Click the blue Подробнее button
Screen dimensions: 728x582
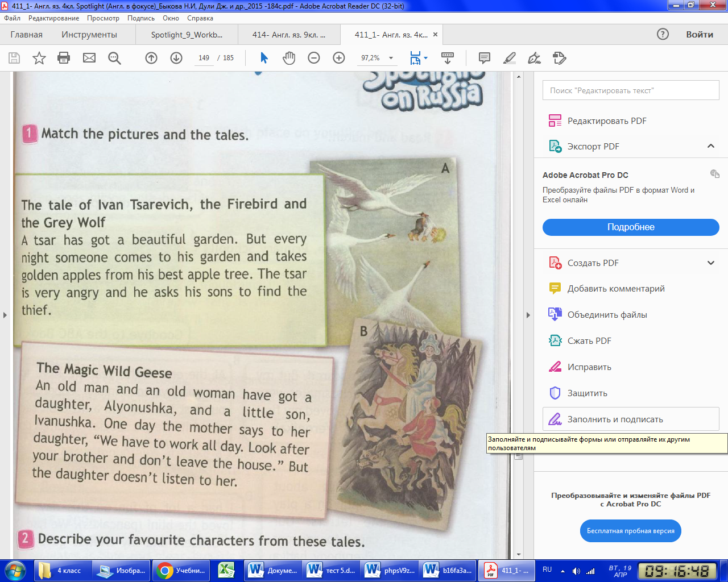(631, 227)
